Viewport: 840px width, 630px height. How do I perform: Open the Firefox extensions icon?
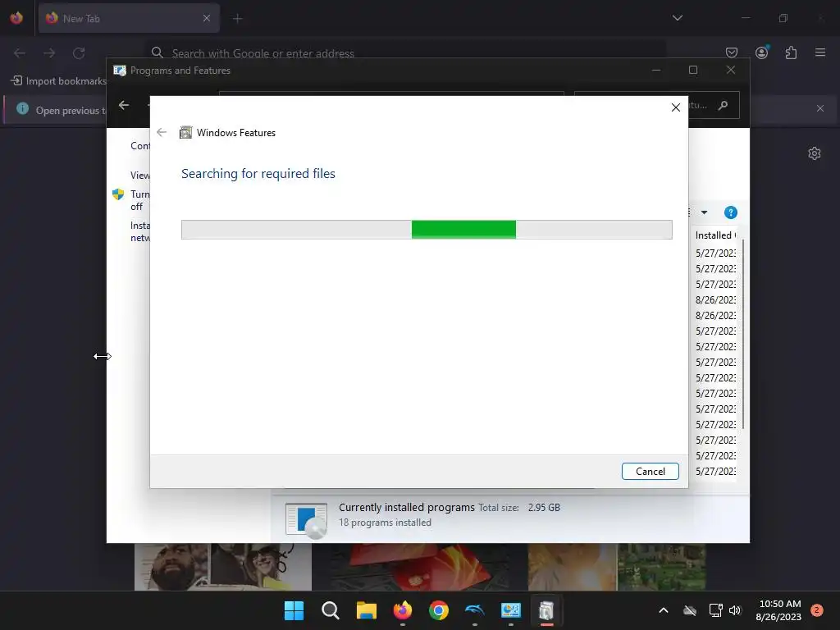point(791,52)
